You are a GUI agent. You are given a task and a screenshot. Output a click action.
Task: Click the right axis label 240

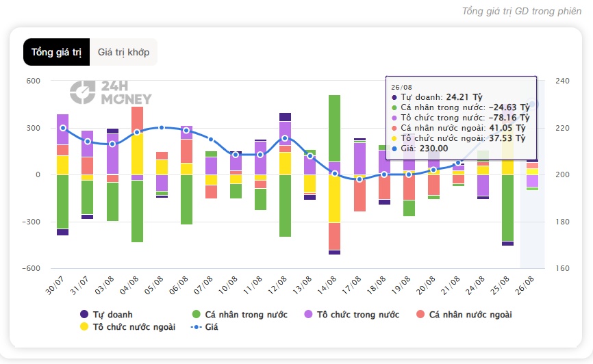[x=562, y=81]
